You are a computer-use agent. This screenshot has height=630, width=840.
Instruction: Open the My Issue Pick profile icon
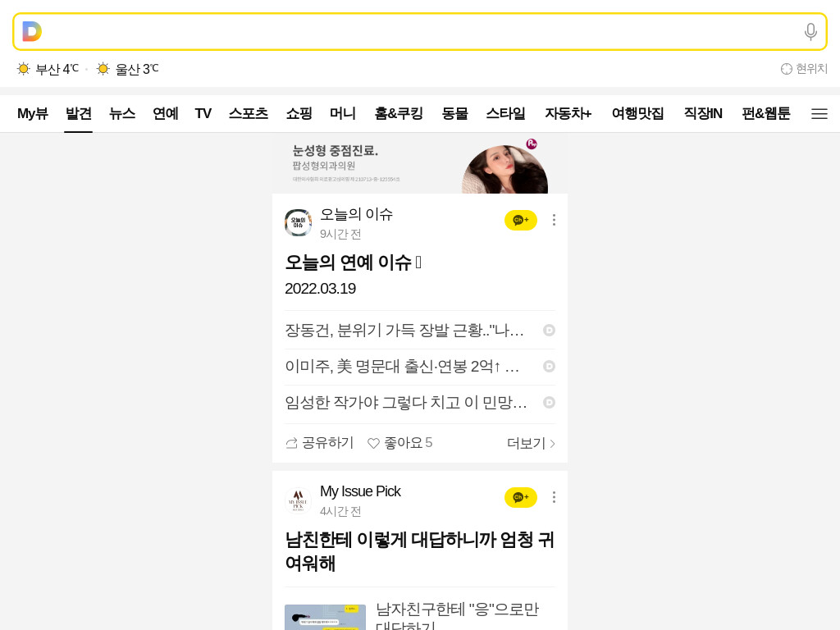(x=298, y=500)
